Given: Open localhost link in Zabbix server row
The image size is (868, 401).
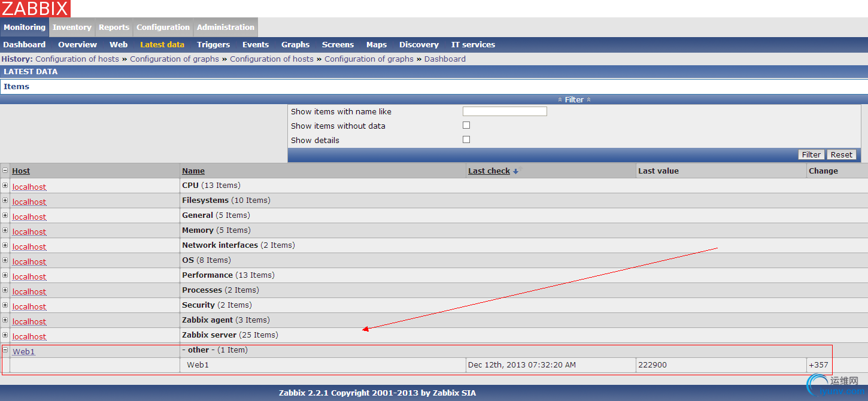Looking at the screenshot, I should pos(29,337).
